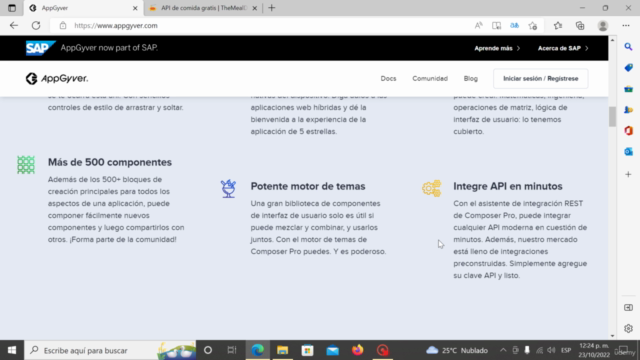Open the Collections icon
The image size is (640, 360).
tap(580, 25)
